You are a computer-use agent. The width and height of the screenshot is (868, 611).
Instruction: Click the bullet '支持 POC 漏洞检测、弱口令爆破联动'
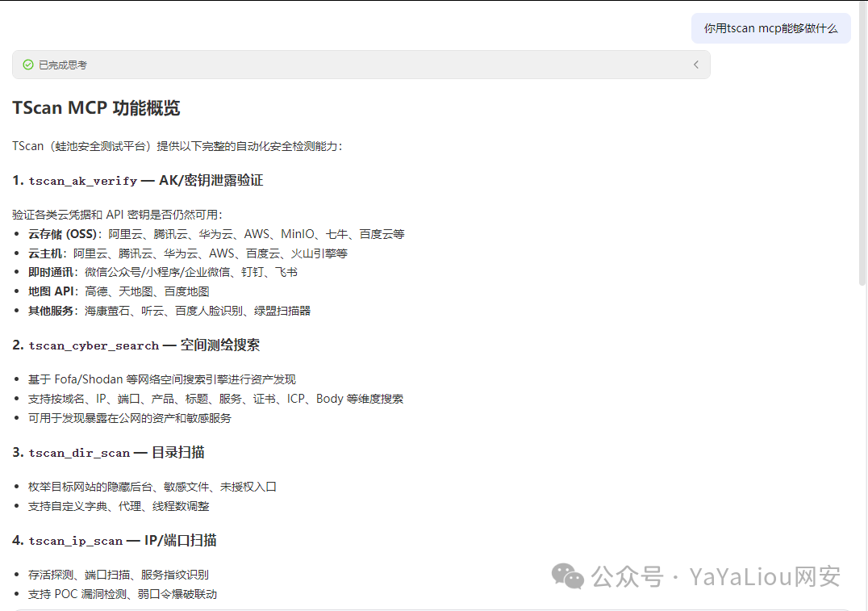[x=123, y=594]
